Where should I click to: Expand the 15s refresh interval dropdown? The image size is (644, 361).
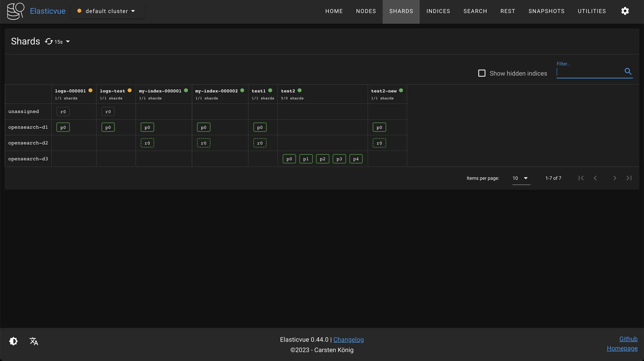68,41
